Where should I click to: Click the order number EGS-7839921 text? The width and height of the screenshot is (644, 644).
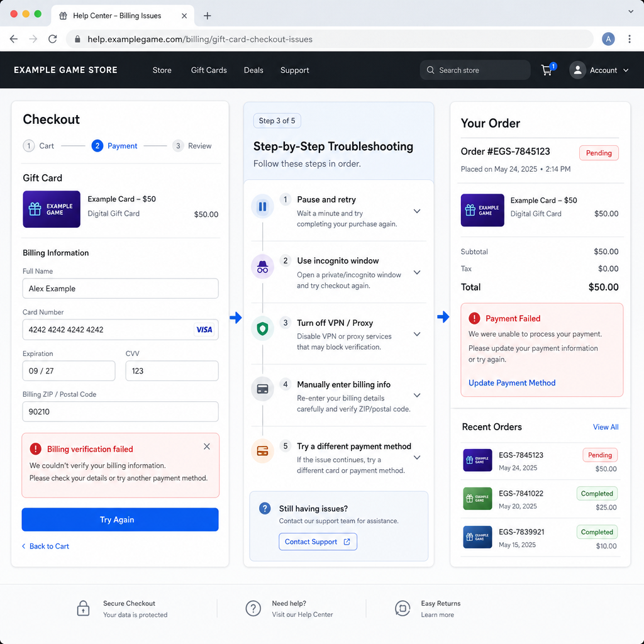[521, 532]
